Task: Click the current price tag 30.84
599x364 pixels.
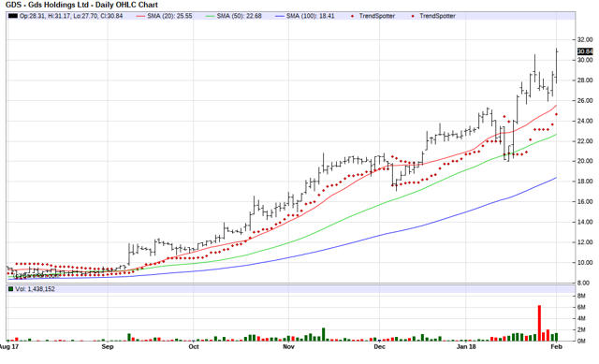Action: (585, 51)
